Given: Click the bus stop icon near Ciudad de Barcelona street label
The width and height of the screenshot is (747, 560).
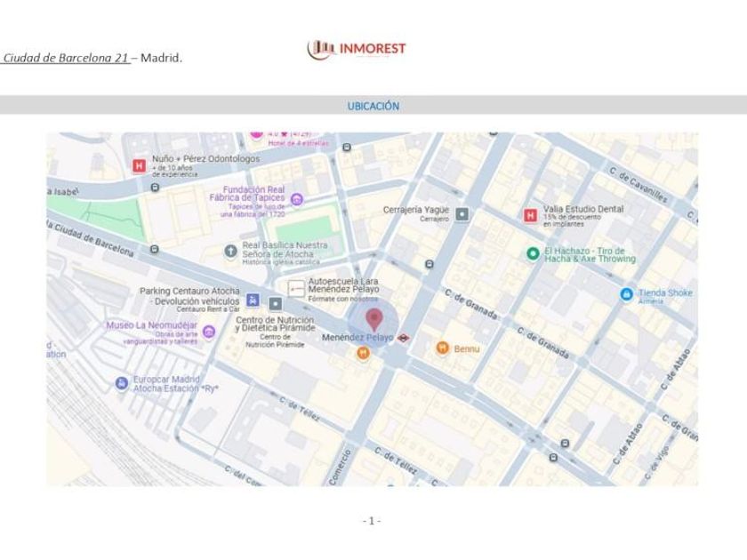Looking at the screenshot, I should (154, 249).
